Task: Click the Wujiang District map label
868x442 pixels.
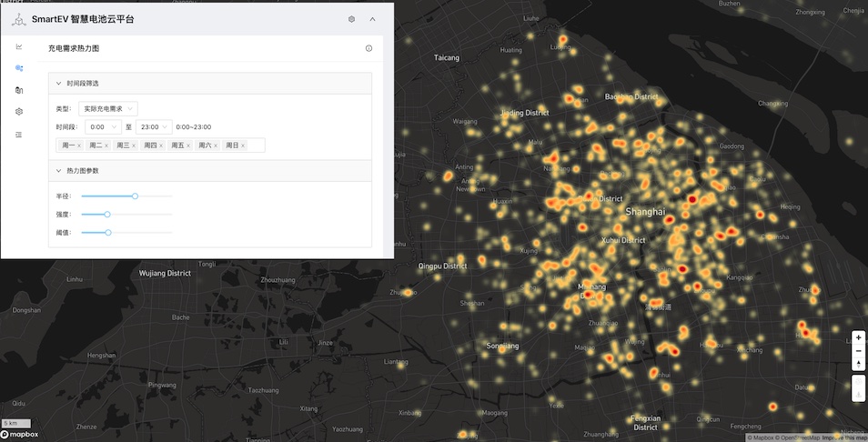Action: click(165, 273)
